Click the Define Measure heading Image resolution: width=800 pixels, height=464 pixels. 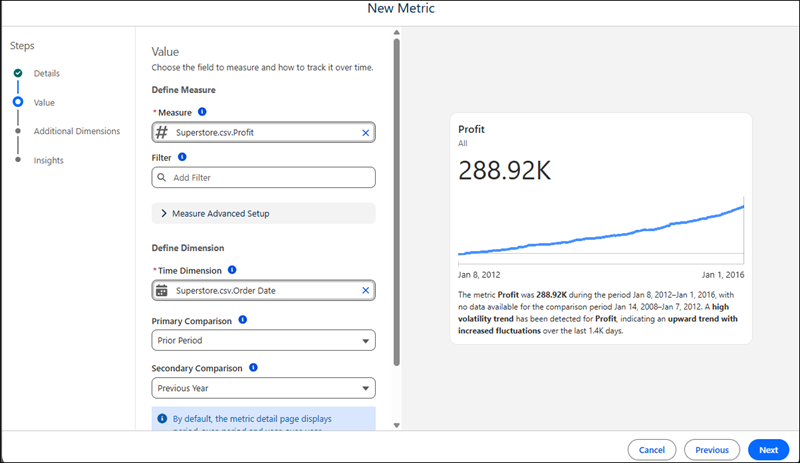184,90
